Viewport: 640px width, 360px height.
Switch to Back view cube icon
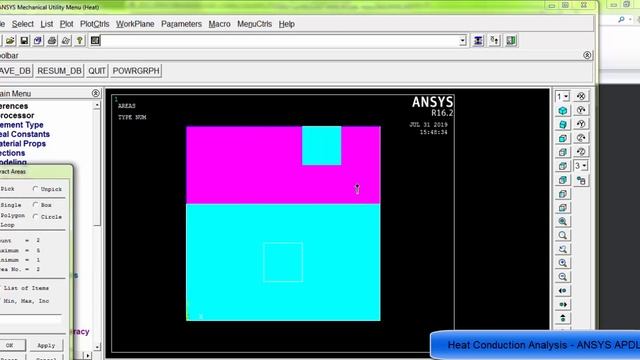point(563,180)
